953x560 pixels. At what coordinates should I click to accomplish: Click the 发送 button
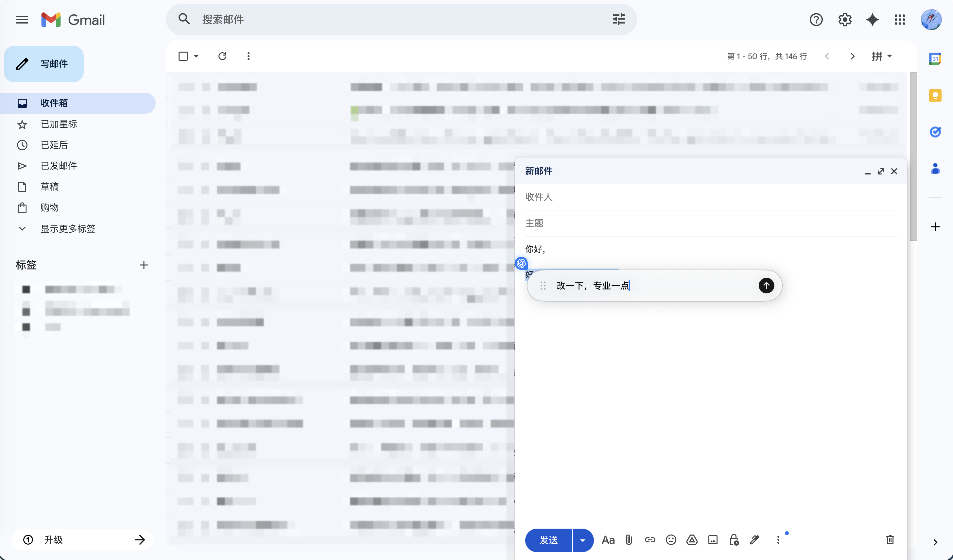[x=548, y=540]
